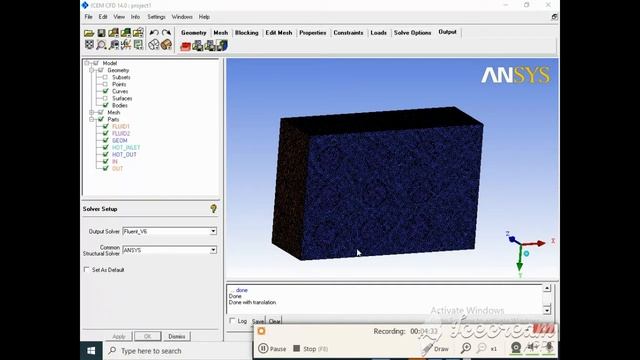
Task: Expand the Mesh tree node
Action: [x=92, y=112]
